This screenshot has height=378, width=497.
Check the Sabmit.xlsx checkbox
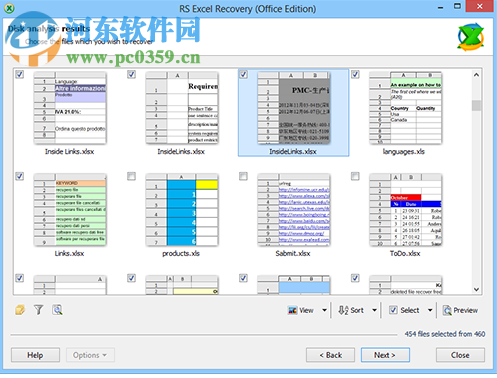244,176
